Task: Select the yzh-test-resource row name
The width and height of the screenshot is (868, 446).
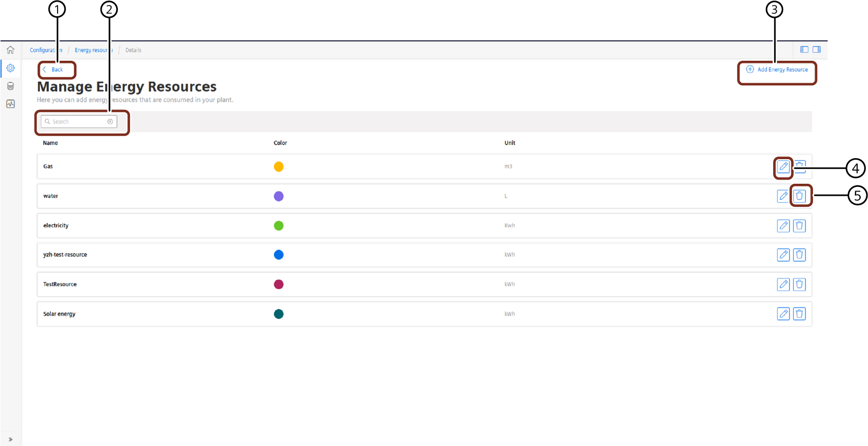Action: pos(65,255)
